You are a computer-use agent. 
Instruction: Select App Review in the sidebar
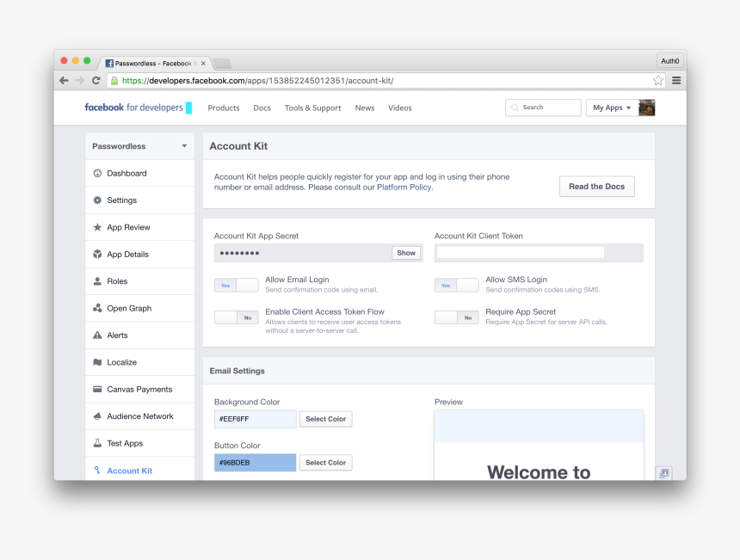tap(139, 227)
